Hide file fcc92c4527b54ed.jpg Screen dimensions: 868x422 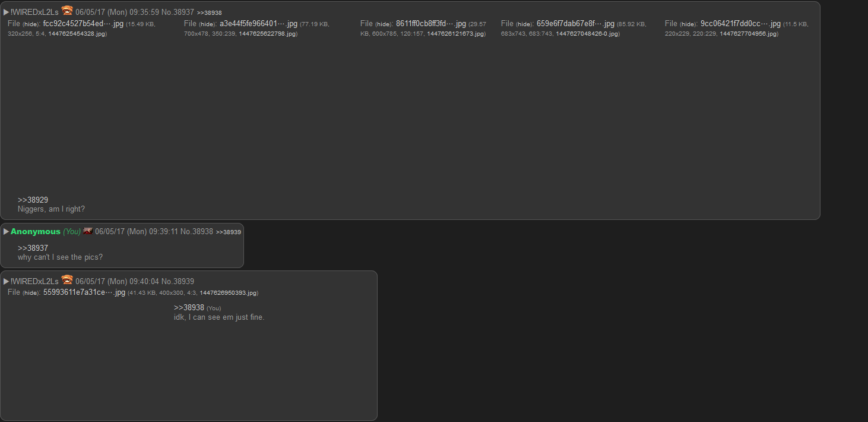[31, 24]
